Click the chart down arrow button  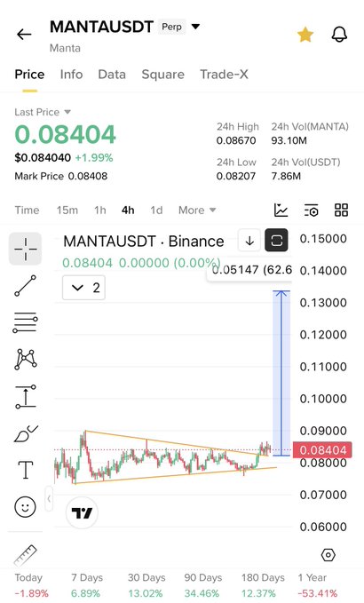(x=249, y=242)
